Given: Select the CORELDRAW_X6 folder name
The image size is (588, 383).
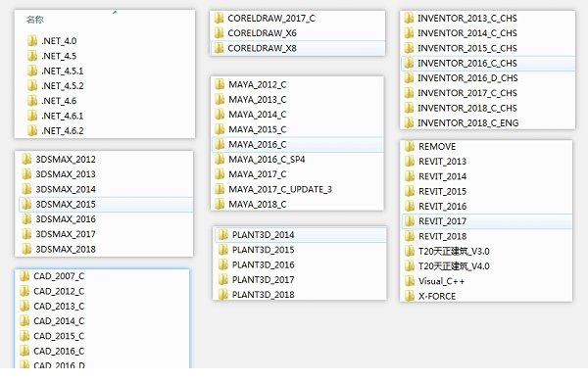Looking at the screenshot, I should [x=262, y=33].
